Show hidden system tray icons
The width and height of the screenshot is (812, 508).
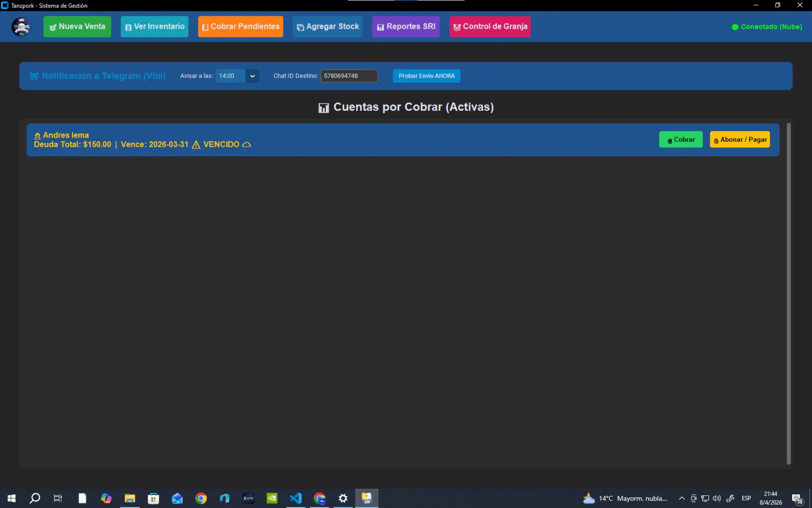[x=682, y=498]
